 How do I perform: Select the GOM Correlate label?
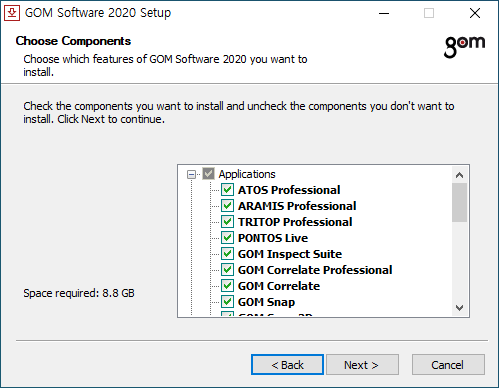[279, 286]
